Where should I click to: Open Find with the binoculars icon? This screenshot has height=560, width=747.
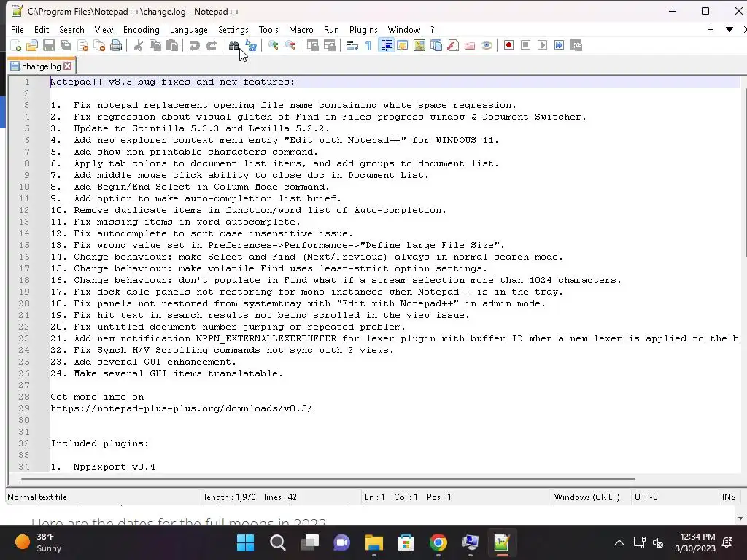point(233,46)
